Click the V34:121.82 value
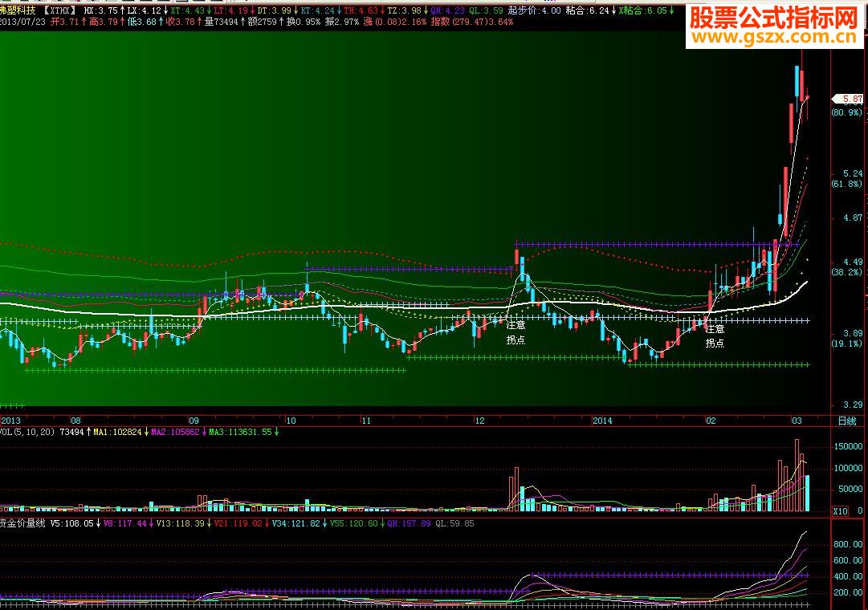The height and width of the screenshot is (610, 868). tap(295, 523)
